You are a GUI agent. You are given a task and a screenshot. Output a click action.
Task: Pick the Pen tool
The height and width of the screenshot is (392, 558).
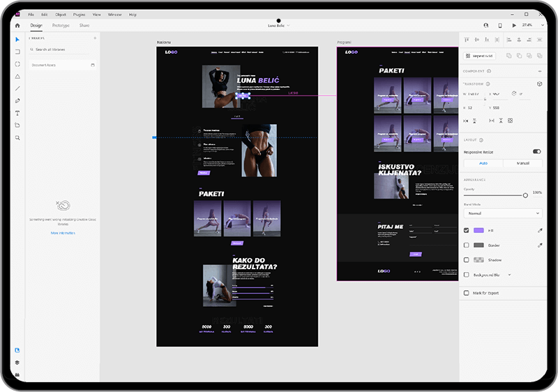17,101
